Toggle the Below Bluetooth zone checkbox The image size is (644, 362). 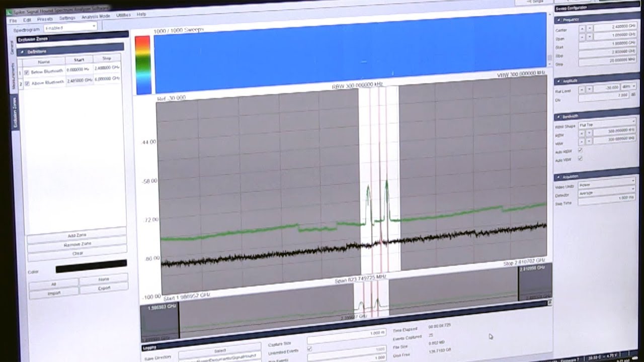(x=26, y=72)
